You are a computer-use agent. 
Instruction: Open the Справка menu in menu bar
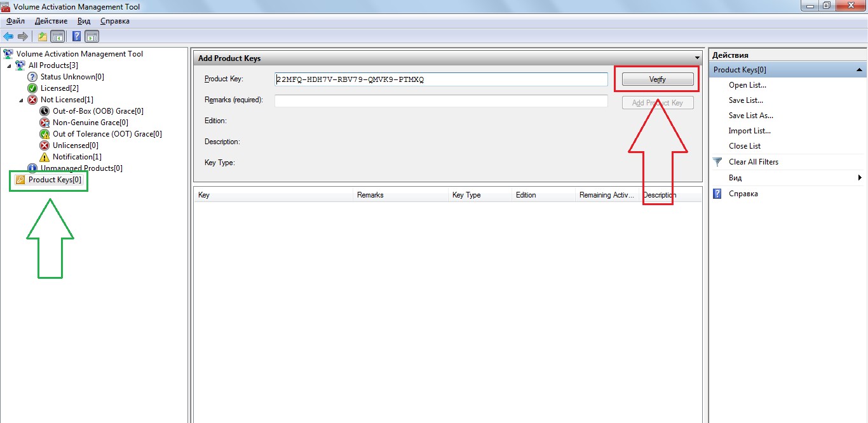click(x=115, y=21)
